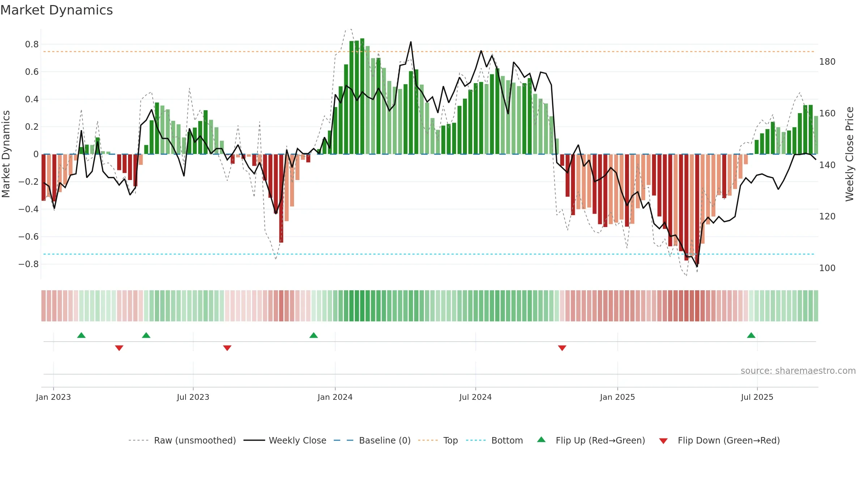Image resolution: width=868 pixels, height=488 pixels.
Task: Click the 0.2 left axis tick label
Action: [x=32, y=127]
